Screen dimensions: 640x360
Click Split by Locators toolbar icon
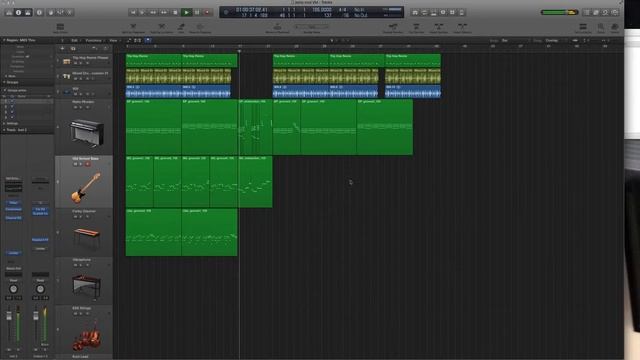162,28
